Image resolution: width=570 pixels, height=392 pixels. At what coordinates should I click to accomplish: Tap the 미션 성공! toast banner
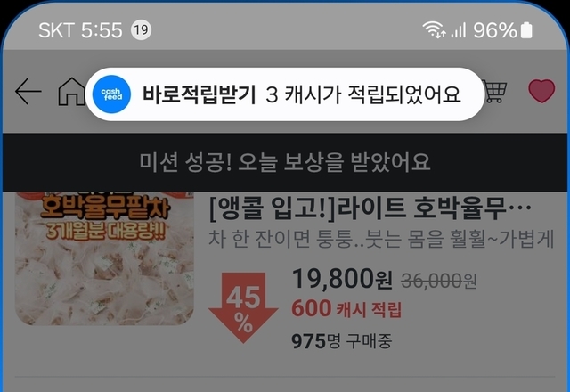pos(285,162)
